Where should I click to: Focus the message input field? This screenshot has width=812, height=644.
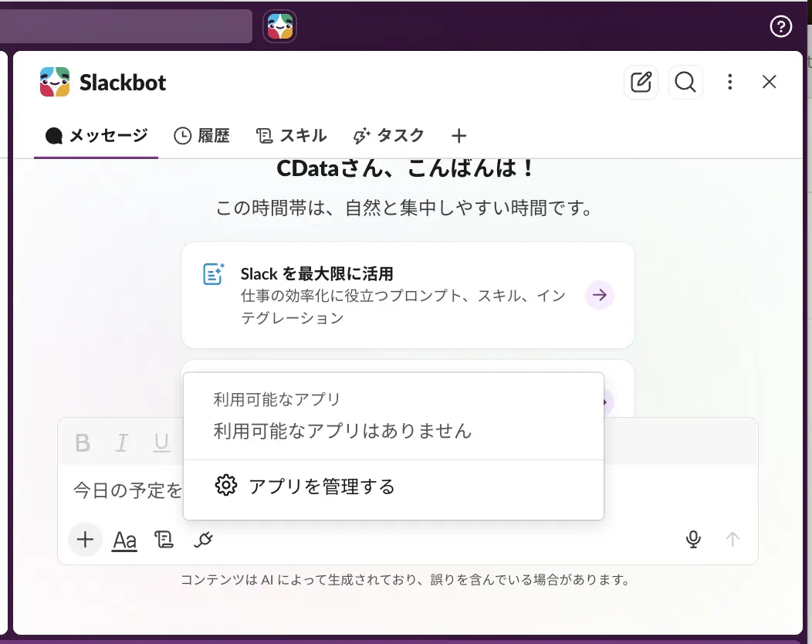point(408,490)
